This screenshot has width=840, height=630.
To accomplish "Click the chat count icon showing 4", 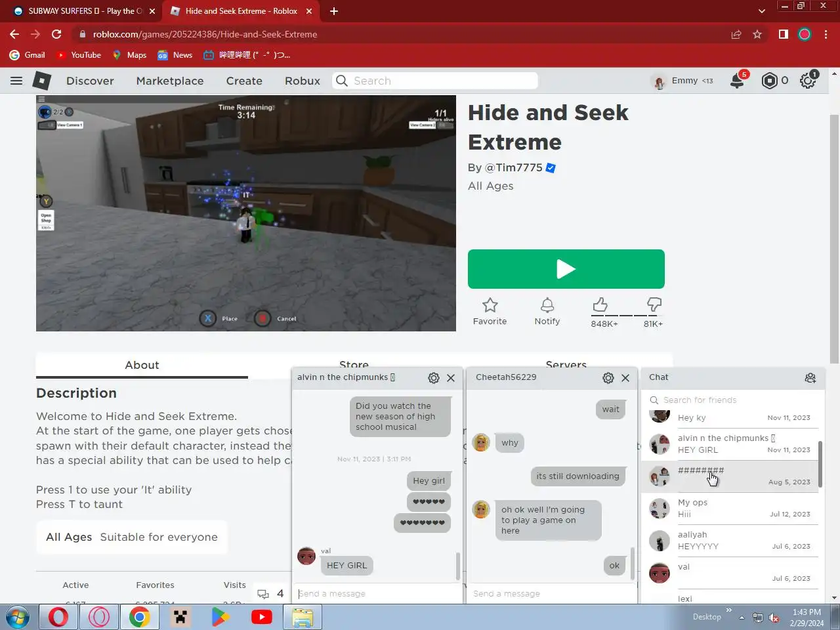I will point(270,594).
